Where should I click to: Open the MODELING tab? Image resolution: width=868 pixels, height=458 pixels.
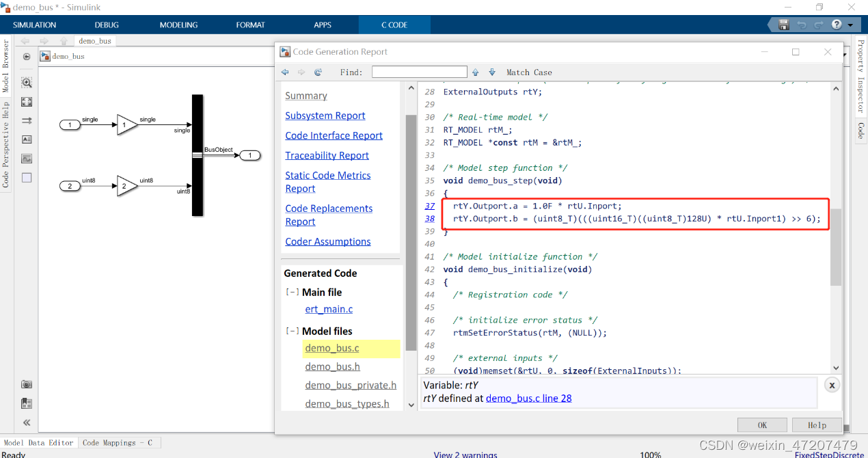[x=178, y=25]
